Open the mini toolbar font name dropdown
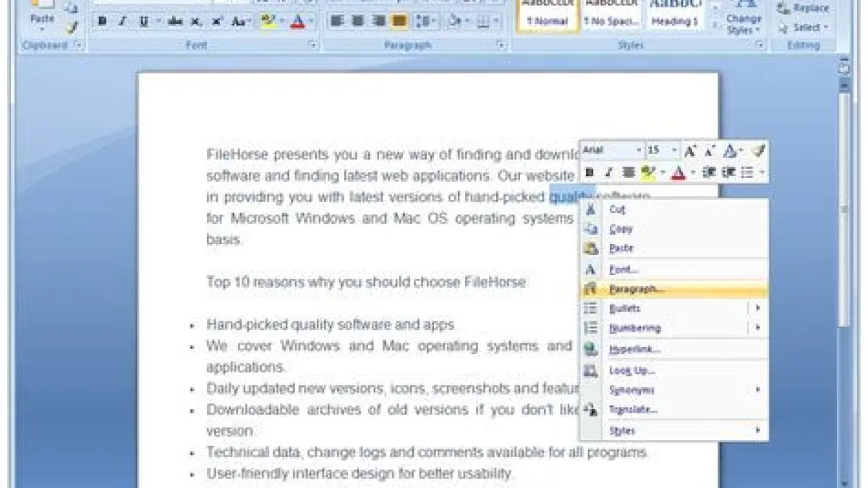Viewport: 868px width, 488px height. tap(639, 151)
